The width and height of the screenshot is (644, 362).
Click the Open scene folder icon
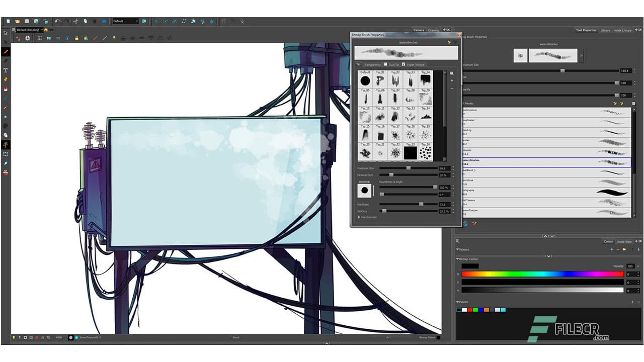(x=18, y=21)
